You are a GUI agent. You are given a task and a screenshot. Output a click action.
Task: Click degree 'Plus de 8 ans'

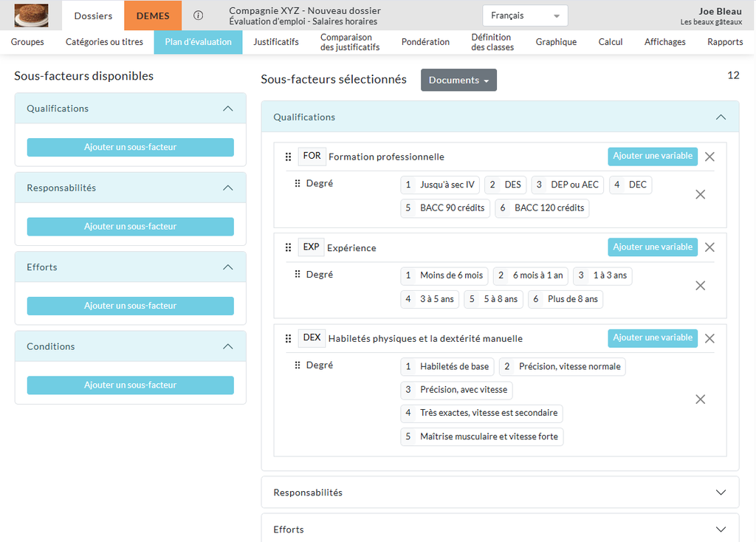tap(565, 299)
